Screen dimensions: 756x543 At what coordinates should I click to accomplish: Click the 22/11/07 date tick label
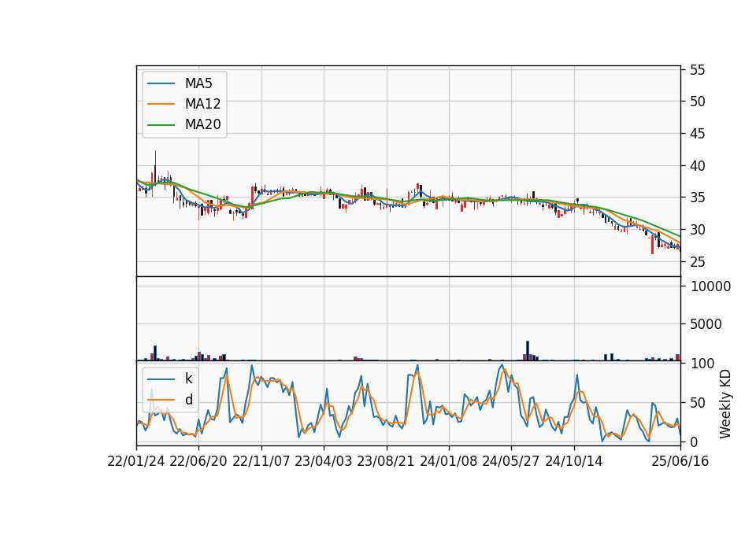coord(261,461)
